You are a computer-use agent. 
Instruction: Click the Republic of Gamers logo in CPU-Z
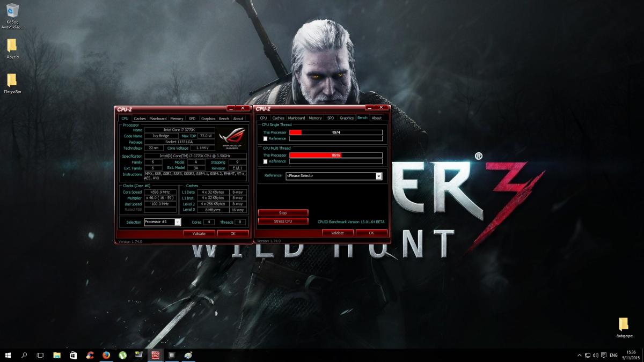232,139
